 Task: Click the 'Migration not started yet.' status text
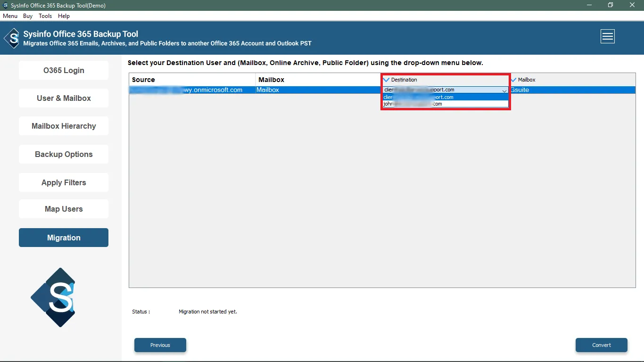click(208, 312)
